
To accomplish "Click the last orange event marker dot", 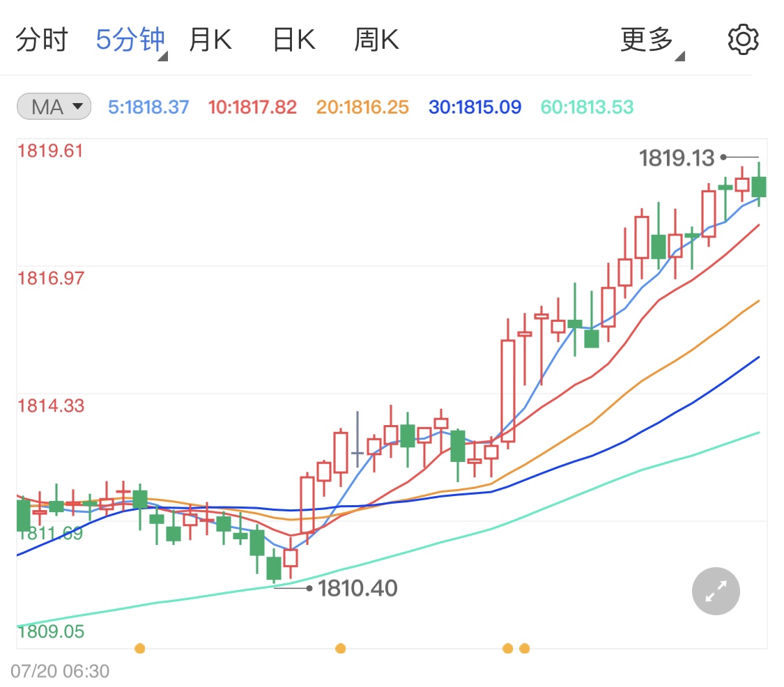I will (525, 649).
